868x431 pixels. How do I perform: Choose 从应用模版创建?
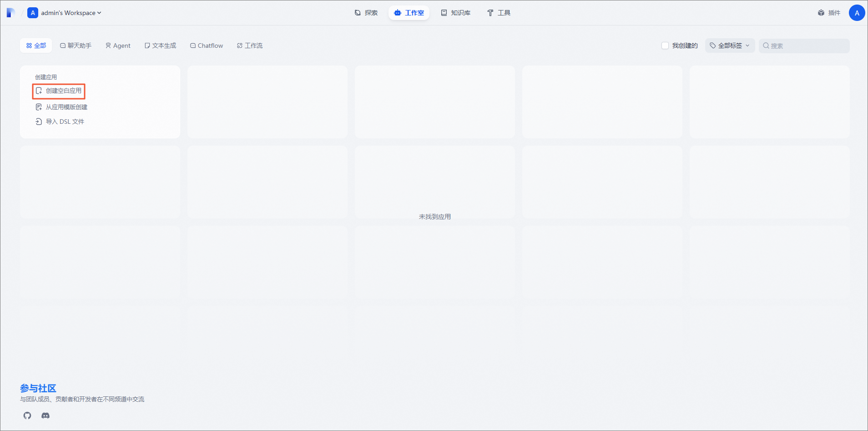[x=61, y=107]
